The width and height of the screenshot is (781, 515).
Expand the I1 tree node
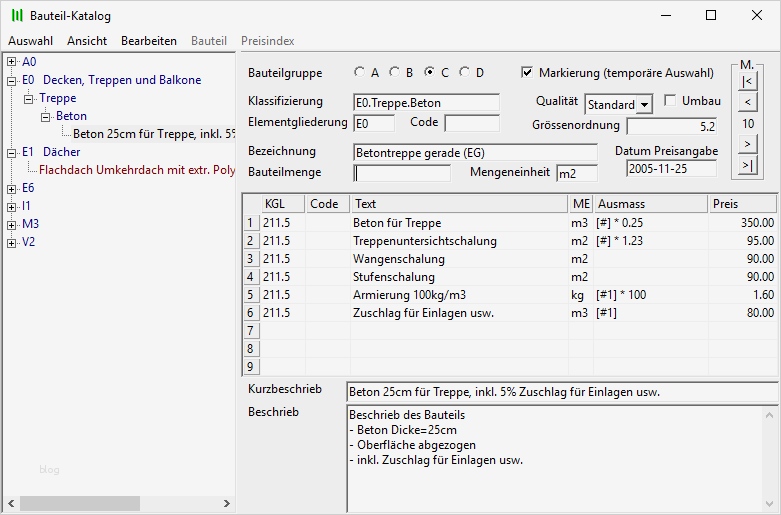click(11, 206)
